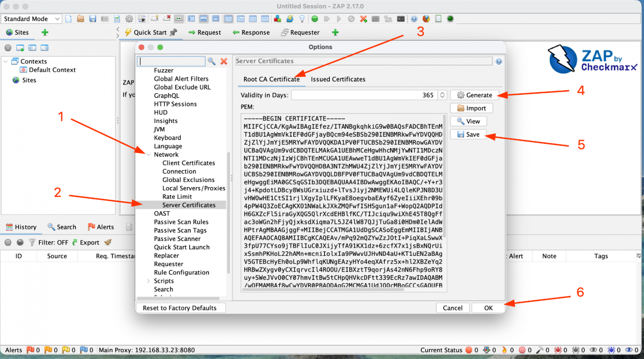The height and width of the screenshot is (359, 644).
Task: Expand the Scripts tree node
Action: (x=148, y=281)
